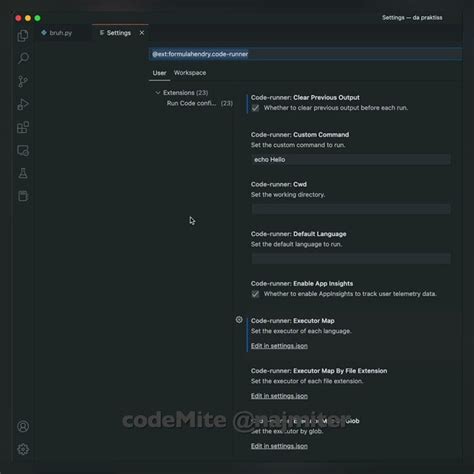Viewport: 474px width, 474px height.
Task: Open the Explorer view icon
Action: pos(23,36)
